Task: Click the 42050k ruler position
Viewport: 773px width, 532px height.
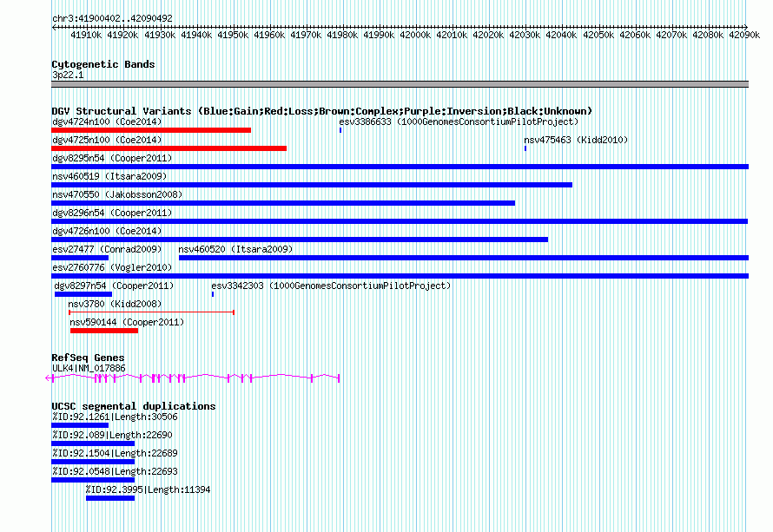Action: tap(598, 35)
